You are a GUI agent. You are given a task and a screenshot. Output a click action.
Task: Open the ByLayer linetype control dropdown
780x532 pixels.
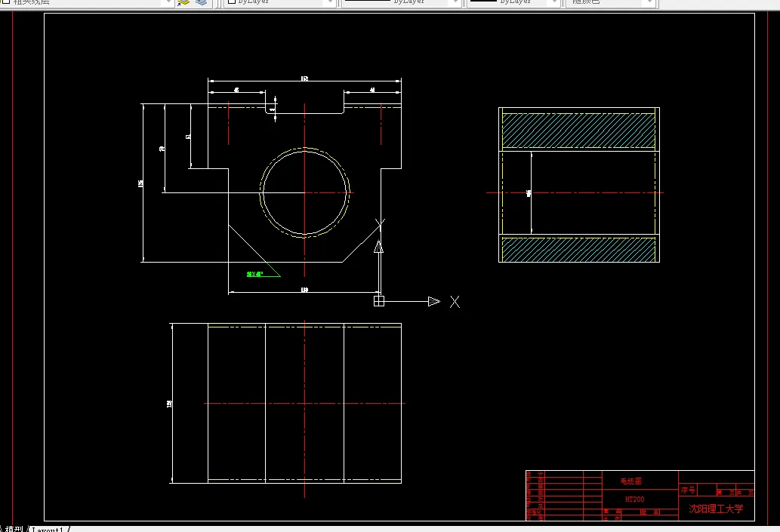pos(455,2)
